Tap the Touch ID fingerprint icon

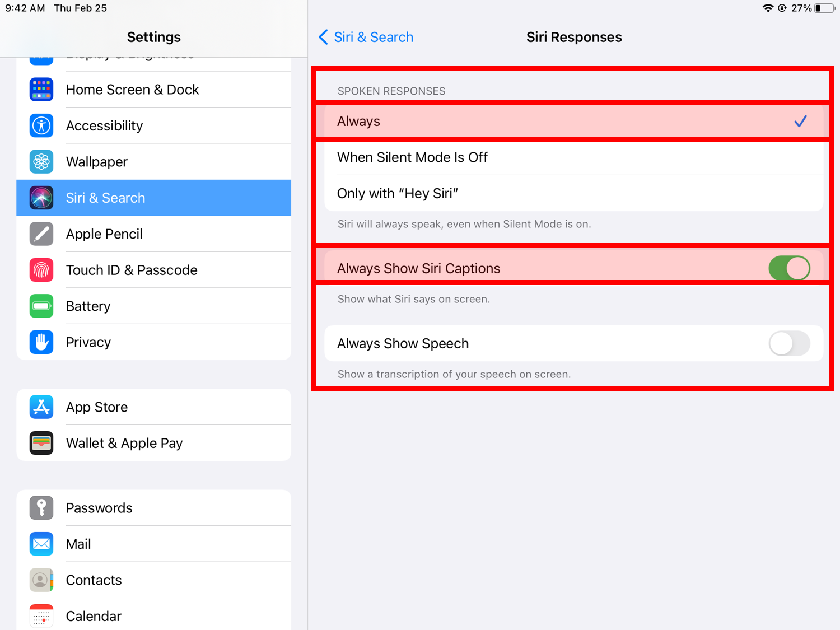coord(41,270)
